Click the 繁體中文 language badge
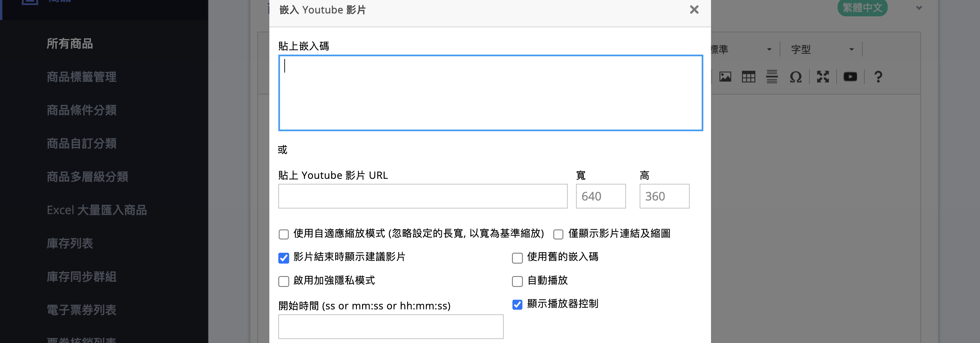This screenshot has width=980, height=343. coord(862,8)
